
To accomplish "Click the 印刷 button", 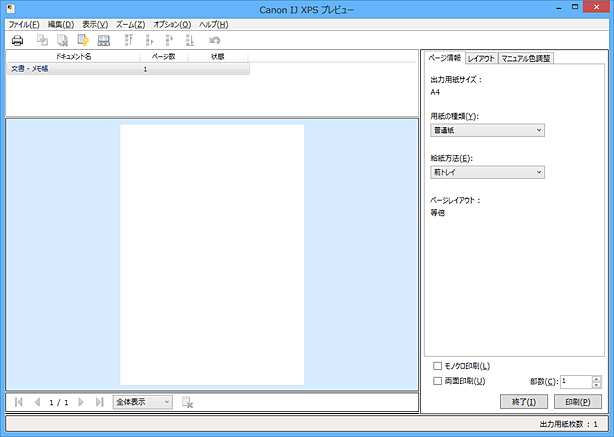I will pos(578,401).
